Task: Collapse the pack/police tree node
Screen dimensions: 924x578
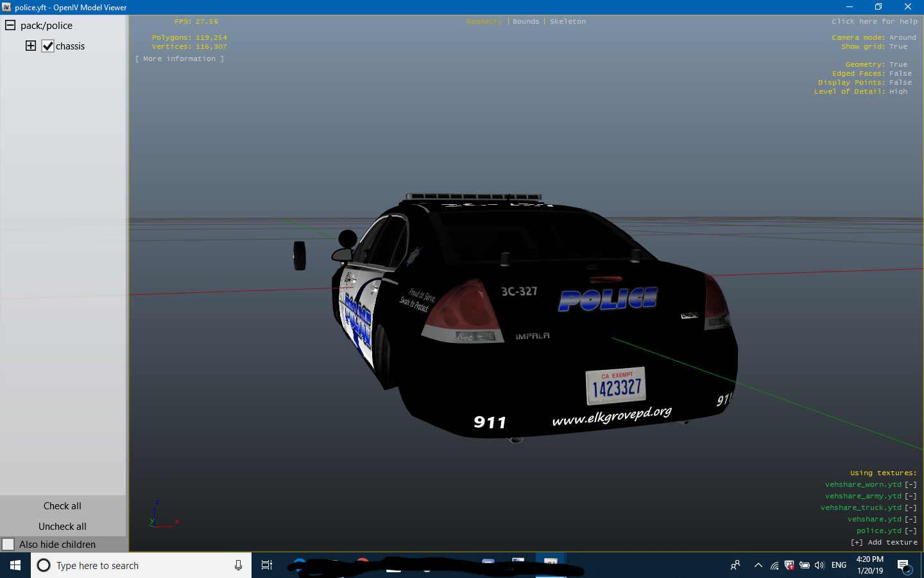Action: [10, 26]
